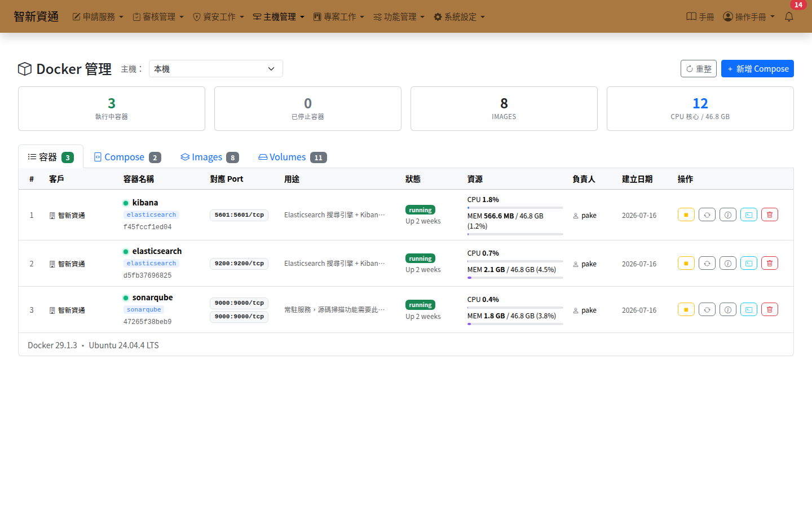Switch to the 容器 tab
Image resolution: width=812 pixels, height=508 pixels.
[51, 157]
